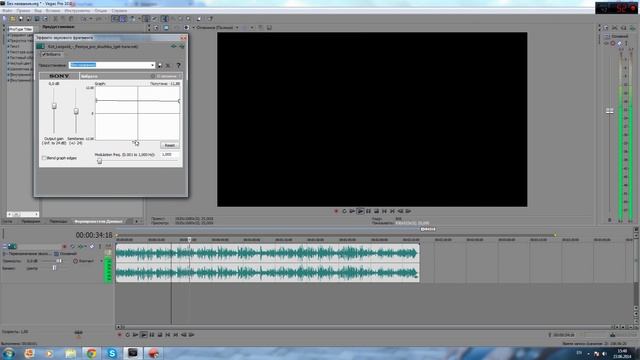Remove selected plug-in from chain icon
Viewport: 640px width, 360px height.
(x=182, y=47)
